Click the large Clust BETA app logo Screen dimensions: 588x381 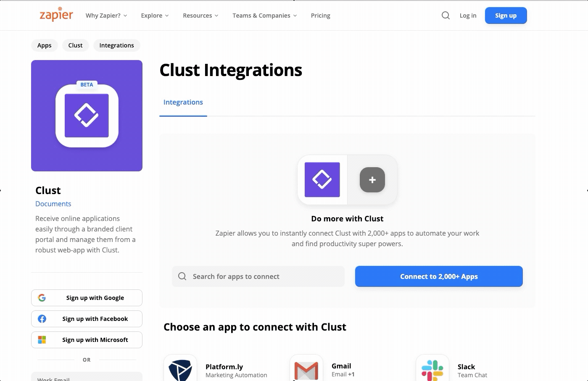tap(87, 116)
